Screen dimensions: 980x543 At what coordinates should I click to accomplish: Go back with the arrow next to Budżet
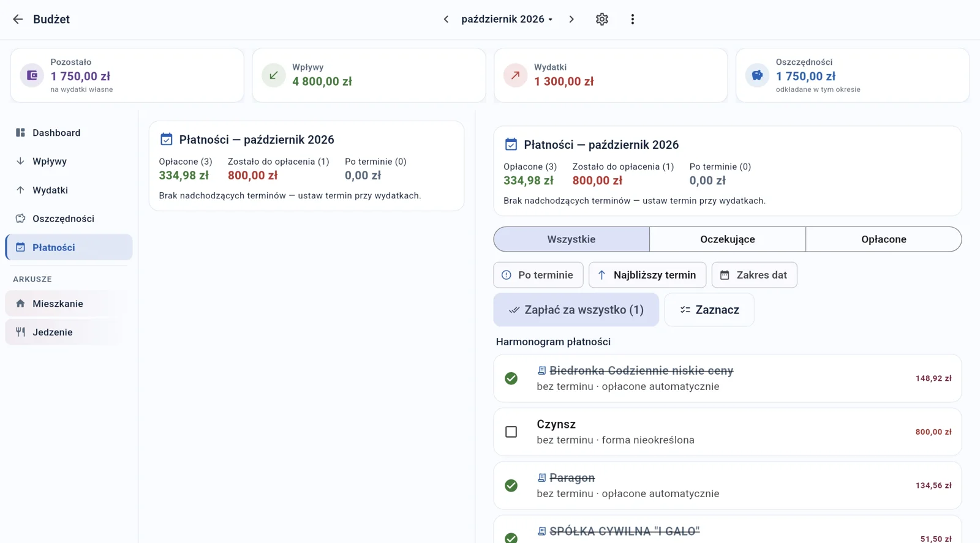tap(18, 19)
